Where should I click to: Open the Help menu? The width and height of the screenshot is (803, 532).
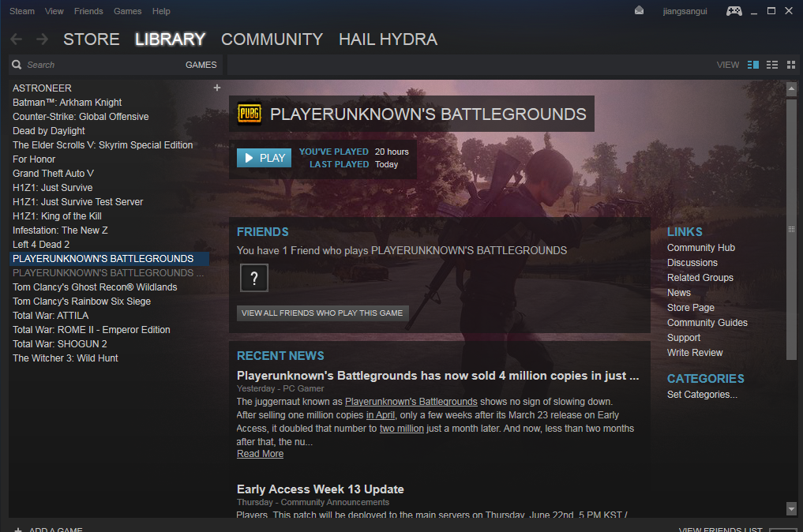161,11
